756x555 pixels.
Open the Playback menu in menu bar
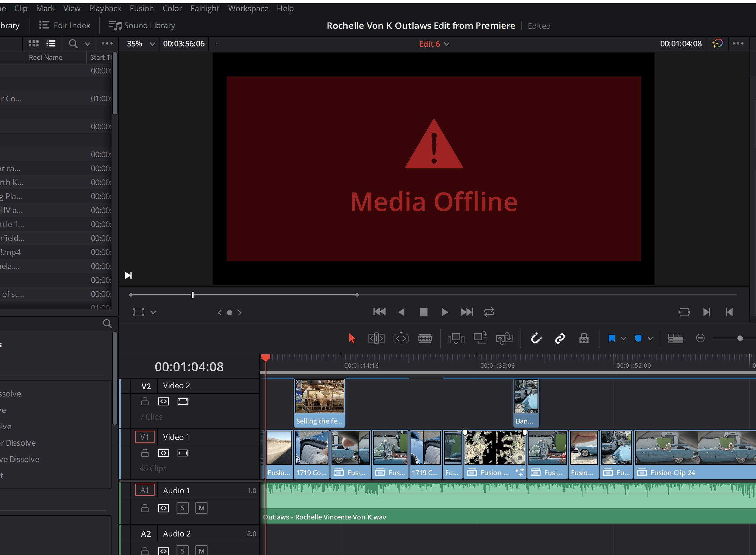click(x=105, y=8)
